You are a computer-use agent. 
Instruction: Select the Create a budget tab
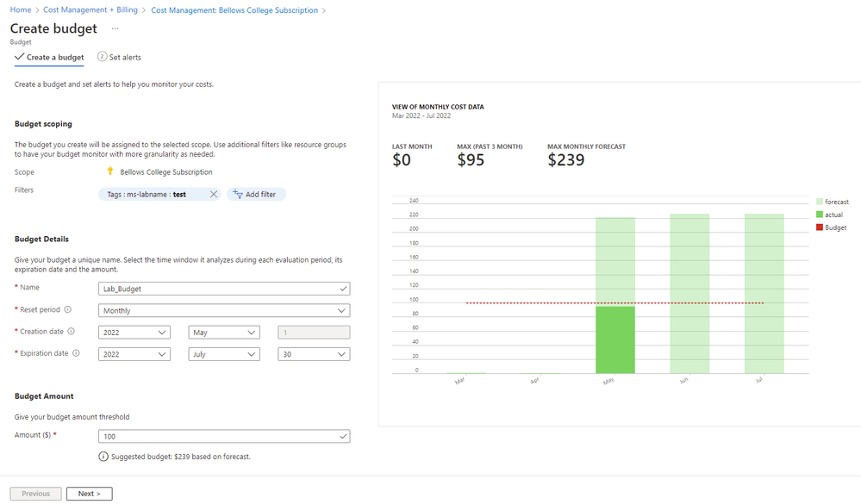pos(49,57)
